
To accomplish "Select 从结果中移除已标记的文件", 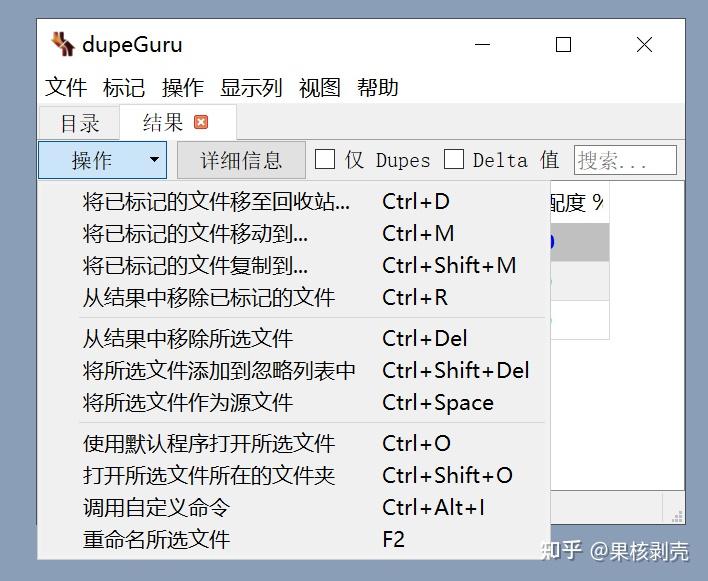I will click(x=293, y=297).
